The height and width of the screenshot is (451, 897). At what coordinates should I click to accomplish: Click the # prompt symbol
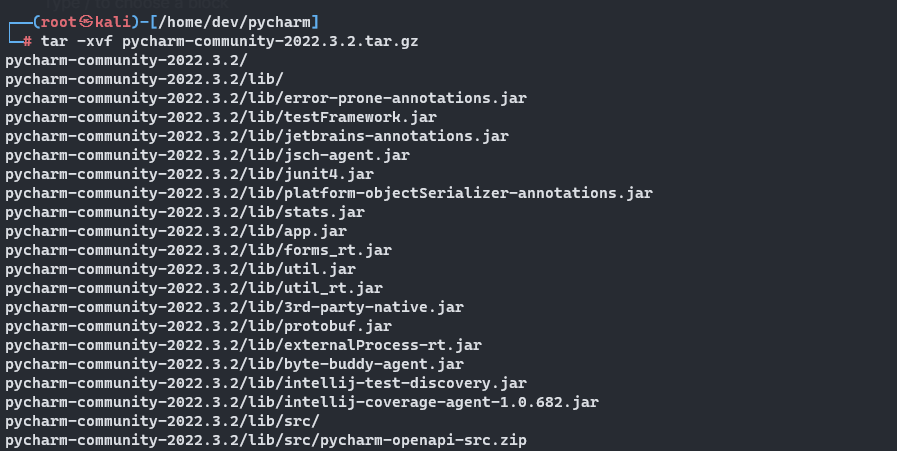pyautogui.click(x=27, y=41)
